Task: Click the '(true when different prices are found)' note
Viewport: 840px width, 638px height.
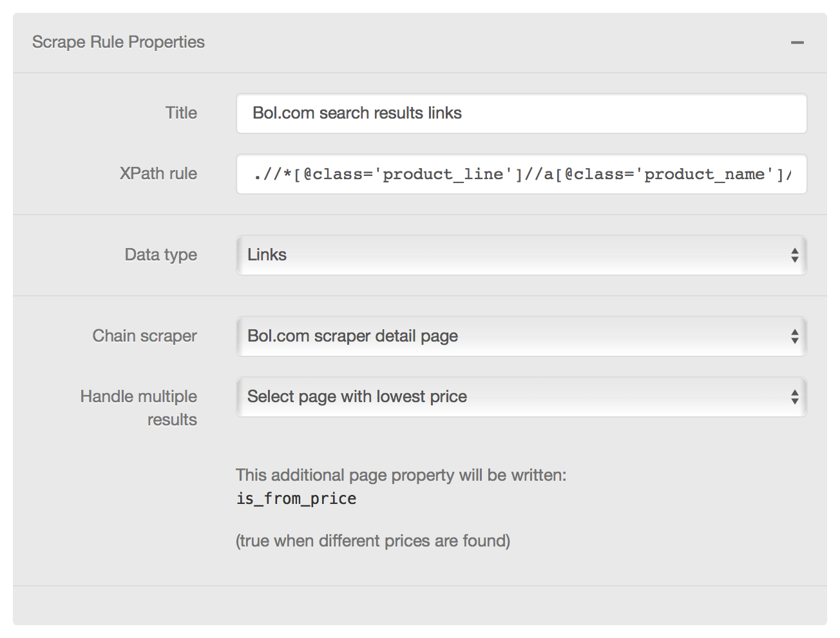Action: [x=373, y=541]
